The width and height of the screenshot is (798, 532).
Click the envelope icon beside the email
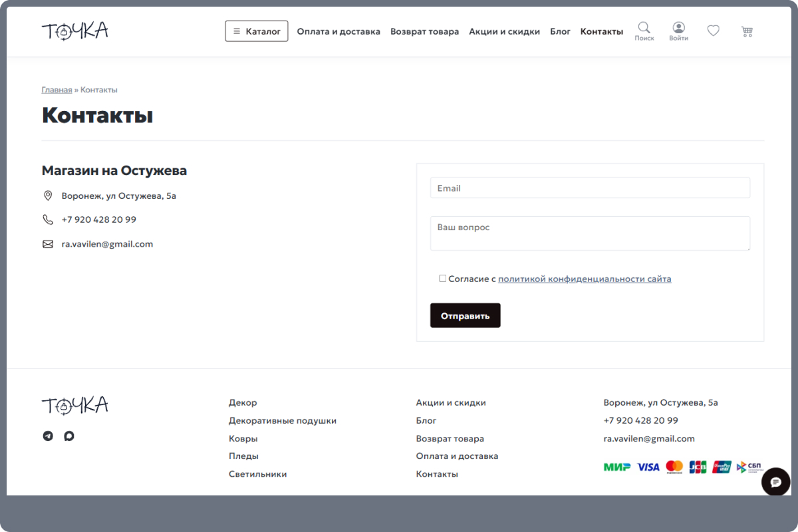coord(48,244)
